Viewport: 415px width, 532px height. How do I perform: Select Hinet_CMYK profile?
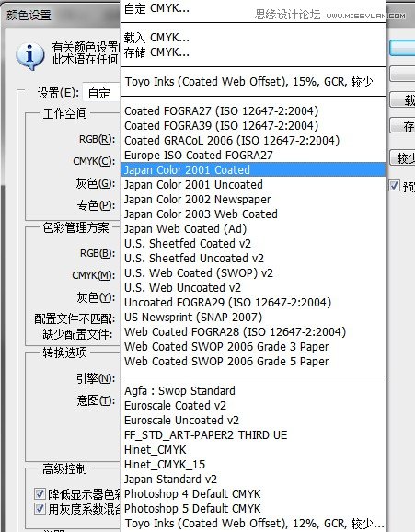point(253,450)
